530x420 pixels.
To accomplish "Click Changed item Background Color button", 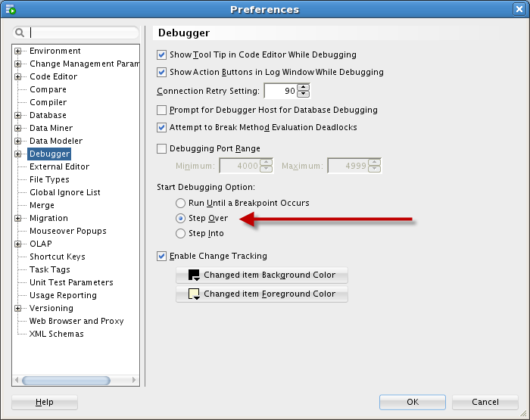I will (x=262, y=275).
